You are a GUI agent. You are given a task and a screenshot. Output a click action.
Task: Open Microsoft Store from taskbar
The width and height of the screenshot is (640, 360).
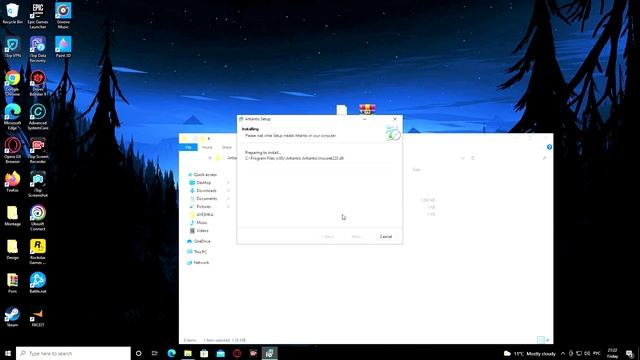click(x=204, y=353)
